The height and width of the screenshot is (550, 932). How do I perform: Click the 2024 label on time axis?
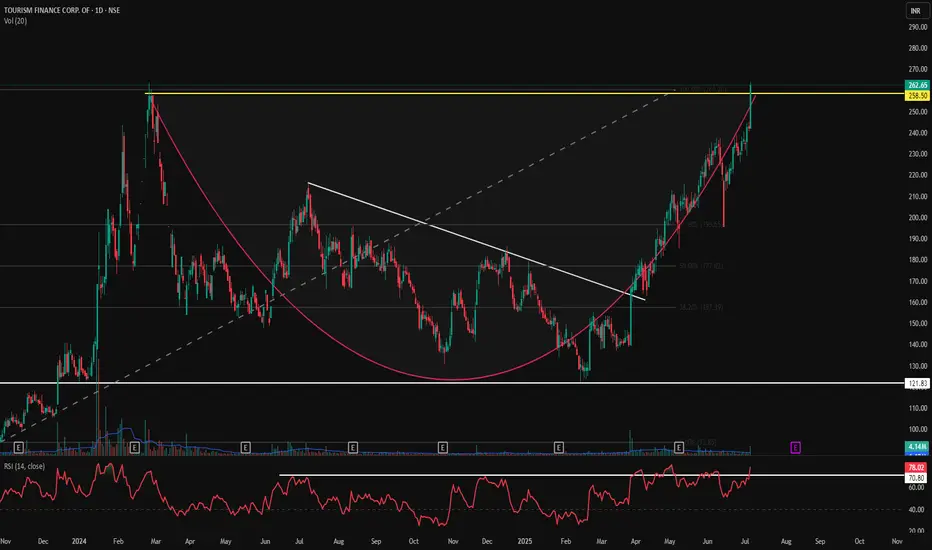[x=79, y=541]
